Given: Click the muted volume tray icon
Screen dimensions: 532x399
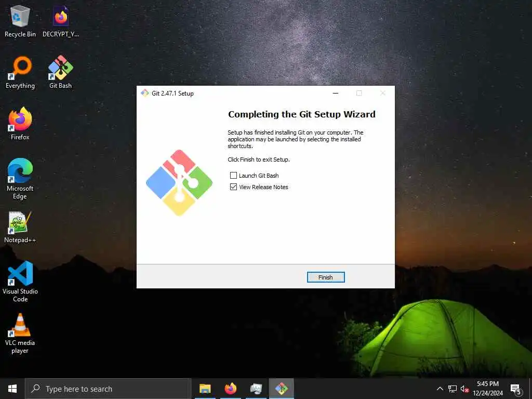Looking at the screenshot, I should pyautogui.click(x=464, y=389).
